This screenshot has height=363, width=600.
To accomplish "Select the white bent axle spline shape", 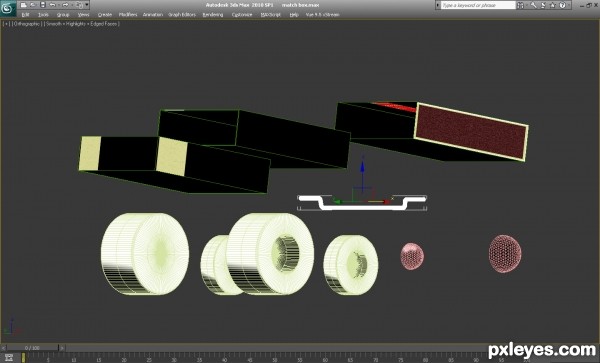I will pos(362,202).
